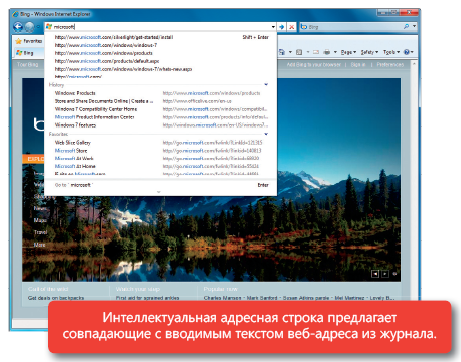
Task: Go back with the Back arrow button
Action: tap(18, 27)
